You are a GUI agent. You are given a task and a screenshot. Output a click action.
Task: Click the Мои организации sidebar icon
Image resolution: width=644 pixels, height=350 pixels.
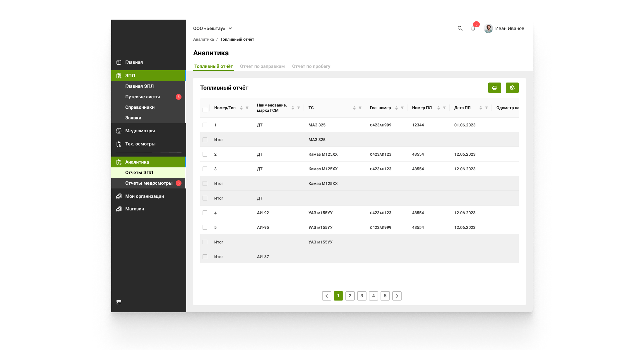(x=119, y=196)
